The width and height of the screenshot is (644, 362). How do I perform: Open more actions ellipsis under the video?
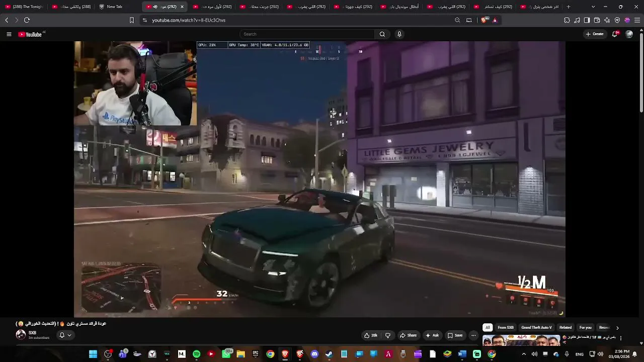pyautogui.click(x=473, y=335)
